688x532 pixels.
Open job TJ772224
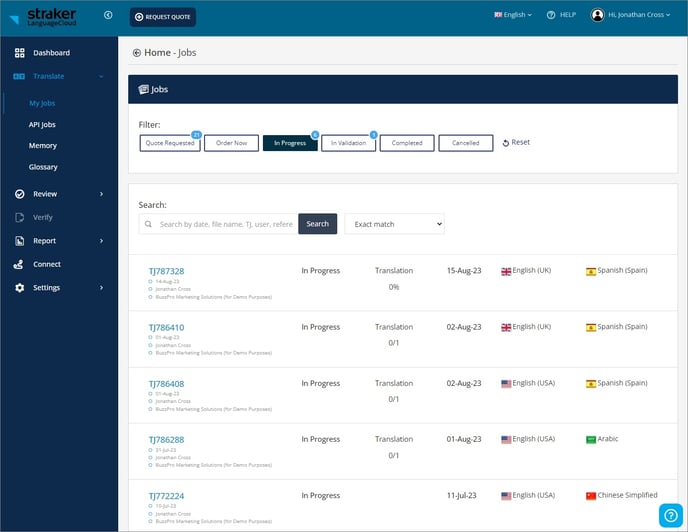(x=166, y=496)
